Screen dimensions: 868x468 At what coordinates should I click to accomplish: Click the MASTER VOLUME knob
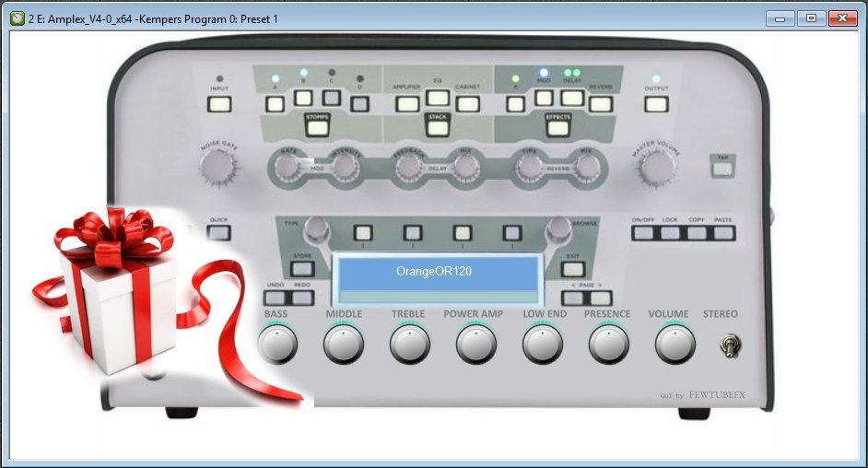point(656,168)
